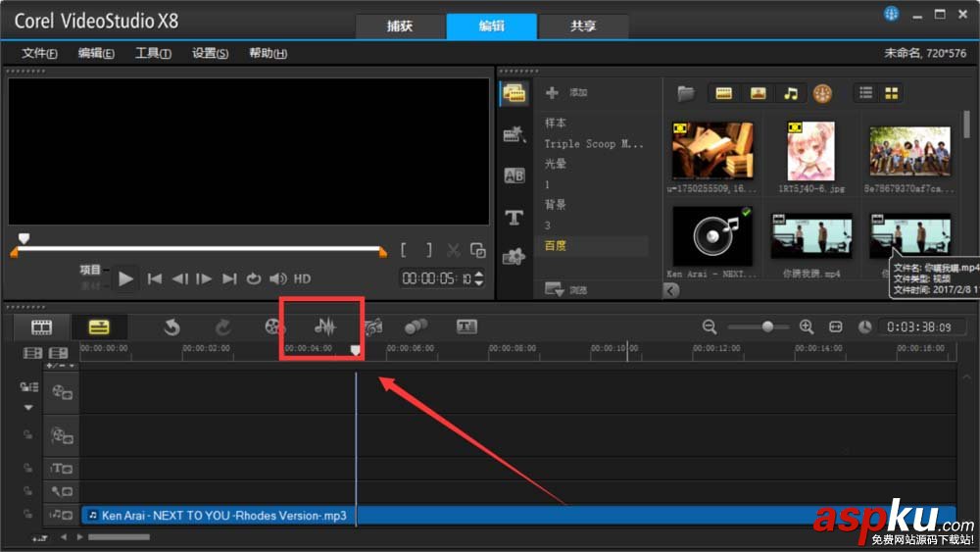Switch to the 编辑 tab
Screen dimensions: 980x552
click(491, 26)
